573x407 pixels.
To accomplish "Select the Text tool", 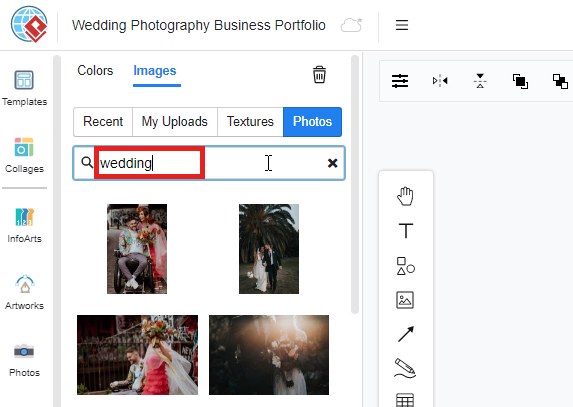I will pyautogui.click(x=406, y=231).
